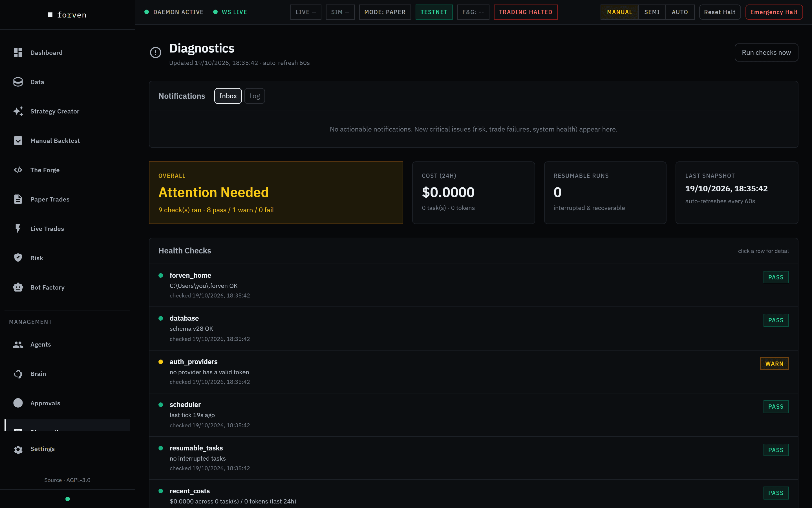The height and width of the screenshot is (508, 812).
Task: Open the forven_home health check row
Action: point(473,285)
